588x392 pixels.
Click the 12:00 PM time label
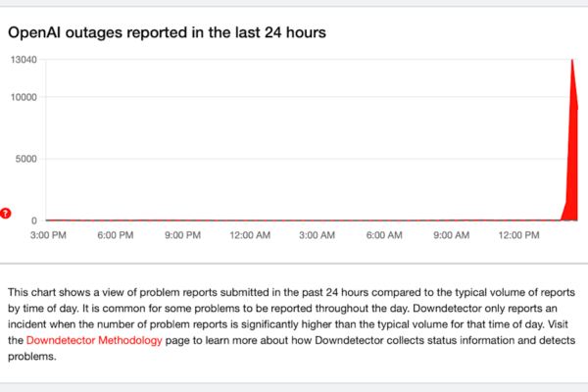point(519,235)
